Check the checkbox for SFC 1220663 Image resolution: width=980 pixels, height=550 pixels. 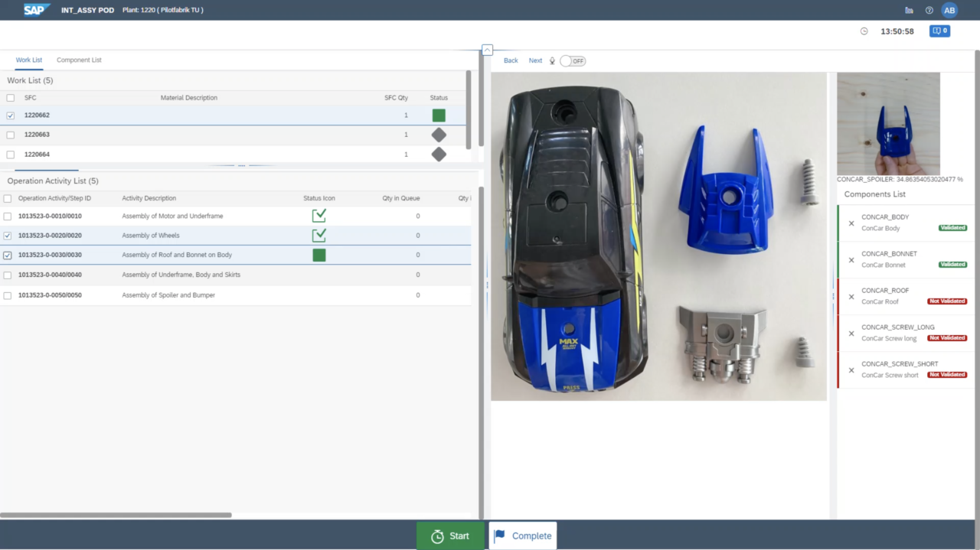pos(11,135)
